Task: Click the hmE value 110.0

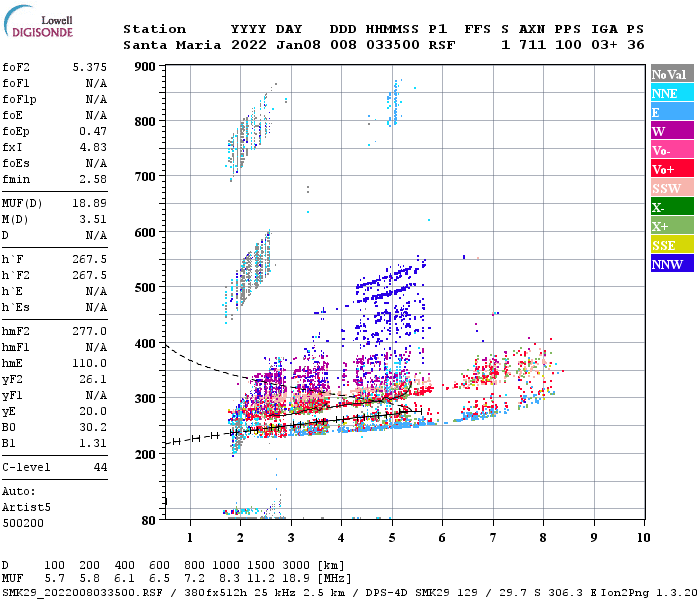Action: (90, 363)
